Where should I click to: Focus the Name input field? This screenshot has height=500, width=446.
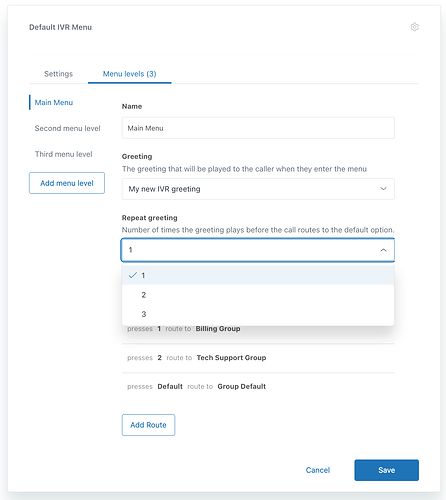point(258,128)
